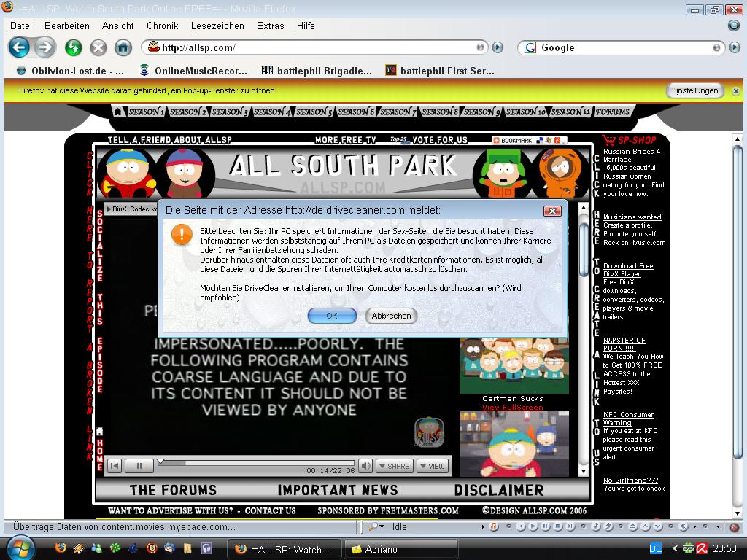Mute the video player speaker icon
The width and height of the screenshot is (747, 560).
coord(365,466)
